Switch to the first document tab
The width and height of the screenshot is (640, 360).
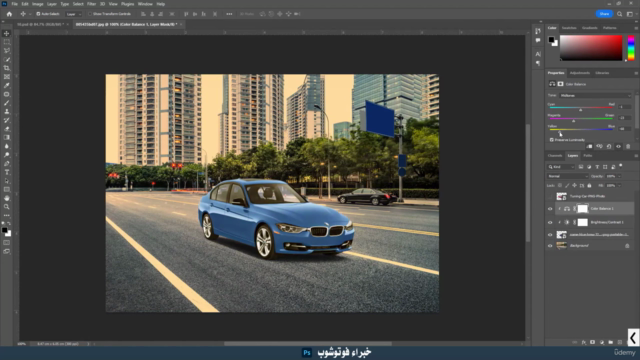(40, 24)
